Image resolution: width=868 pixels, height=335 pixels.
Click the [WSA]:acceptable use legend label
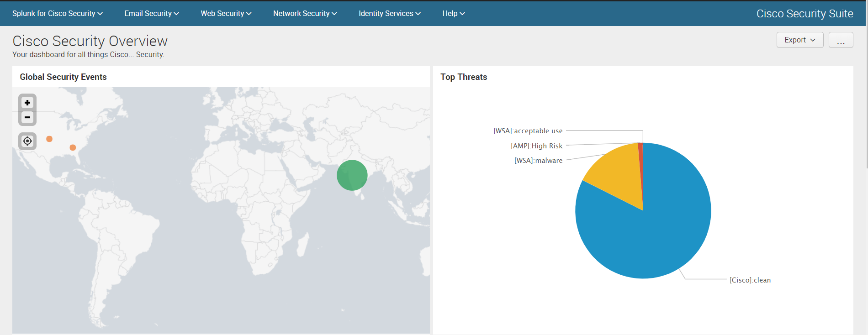528,131
